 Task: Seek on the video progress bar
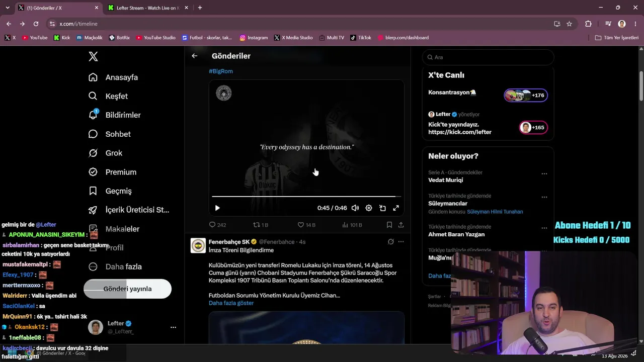click(306, 197)
